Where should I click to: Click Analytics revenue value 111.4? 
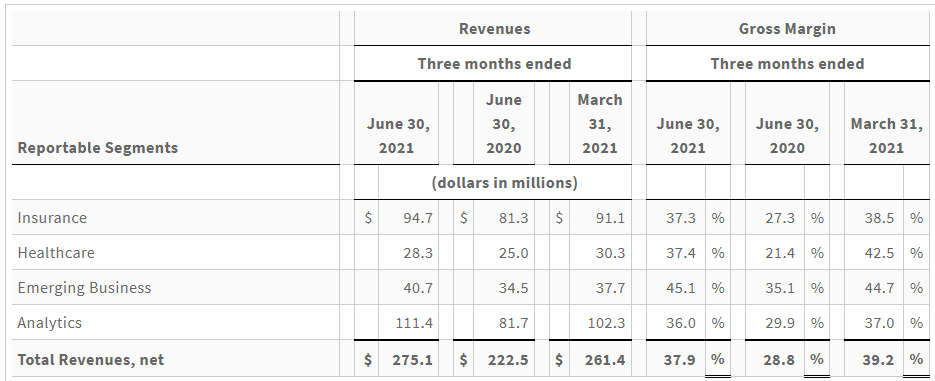point(414,323)
